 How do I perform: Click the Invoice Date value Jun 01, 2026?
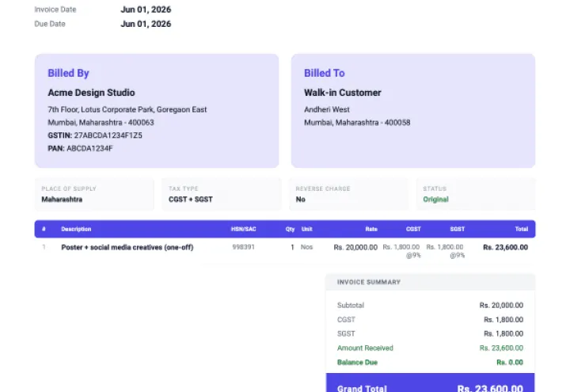pos(146,10)
